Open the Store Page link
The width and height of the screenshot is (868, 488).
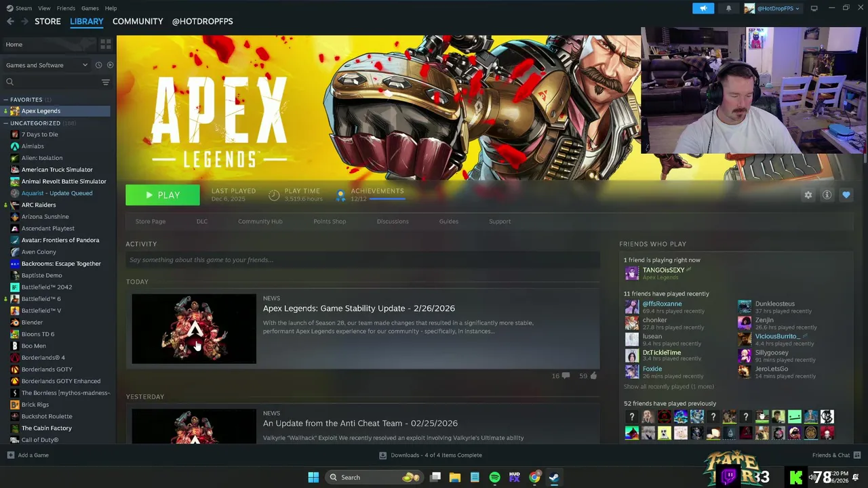(150, 222)
